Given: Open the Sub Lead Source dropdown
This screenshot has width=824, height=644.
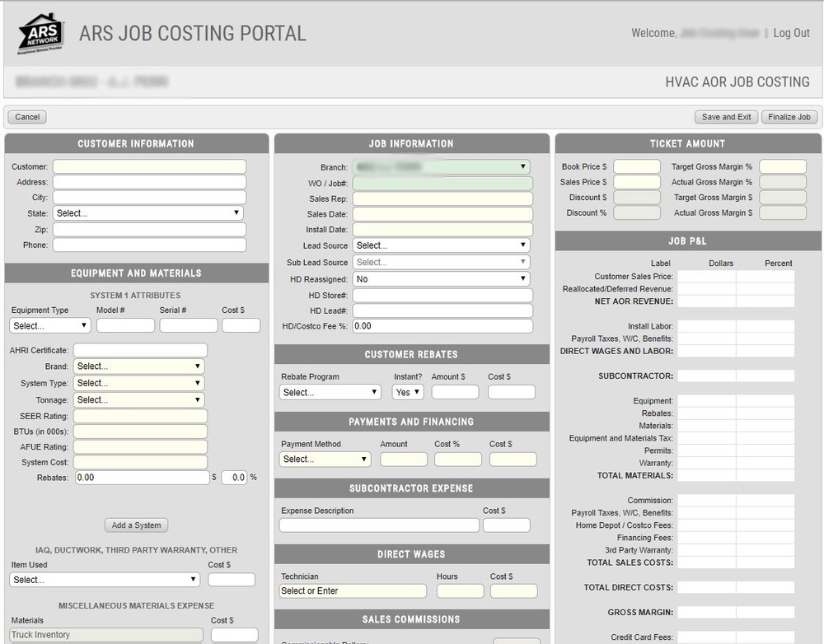Looking at the screenshot, I should (442, 262).
